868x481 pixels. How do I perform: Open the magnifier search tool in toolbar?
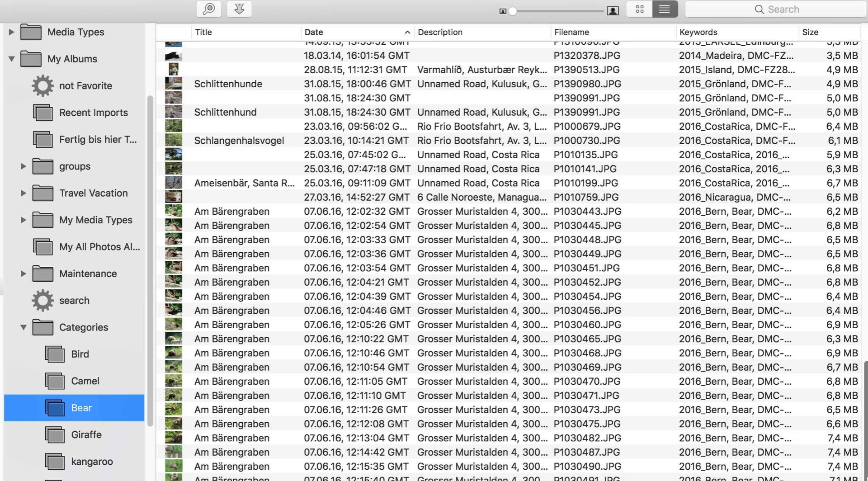pos(209,9)
